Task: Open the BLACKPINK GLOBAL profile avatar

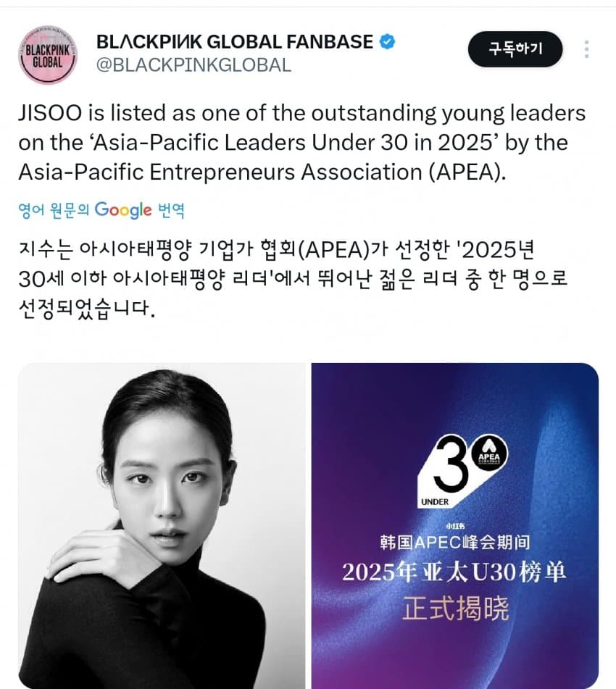Action: pyautogui.click(x=48, y=54)
